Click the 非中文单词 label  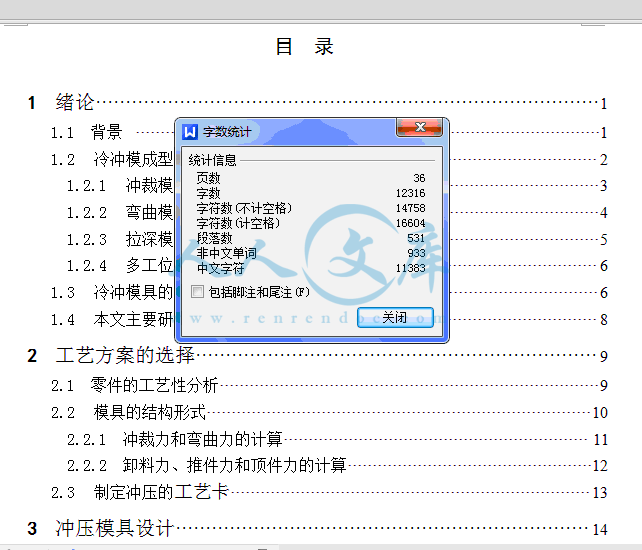[x=226, y=253]
